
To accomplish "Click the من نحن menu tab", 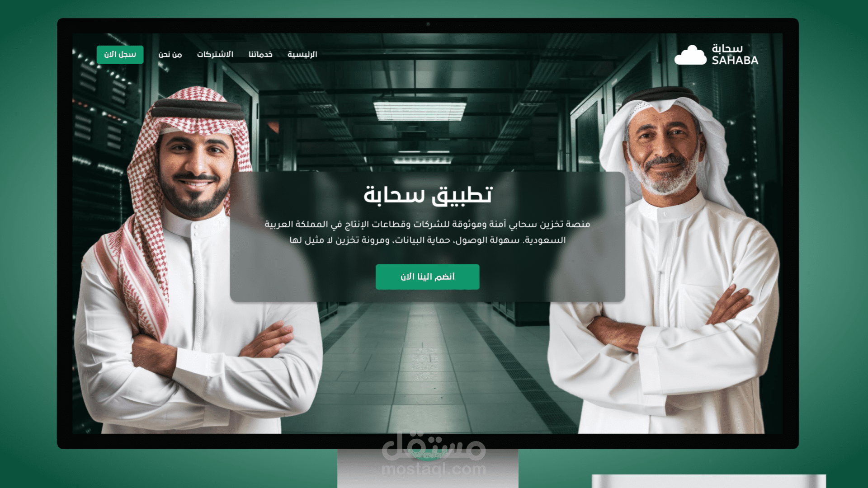I will (x=170, y=54).
